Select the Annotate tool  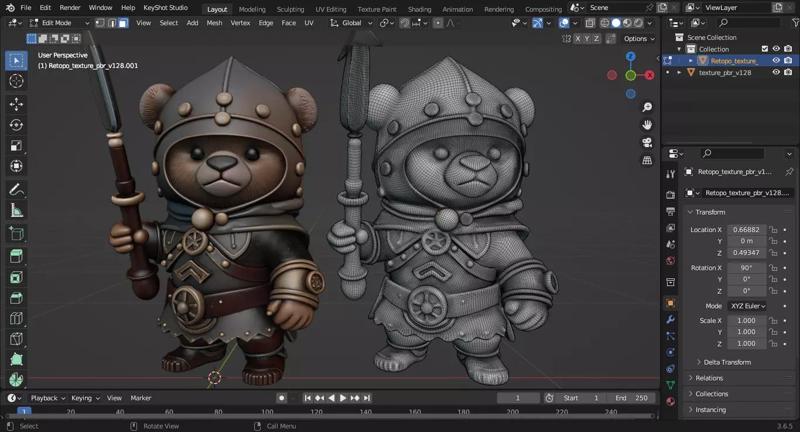(x=16, y=190)
